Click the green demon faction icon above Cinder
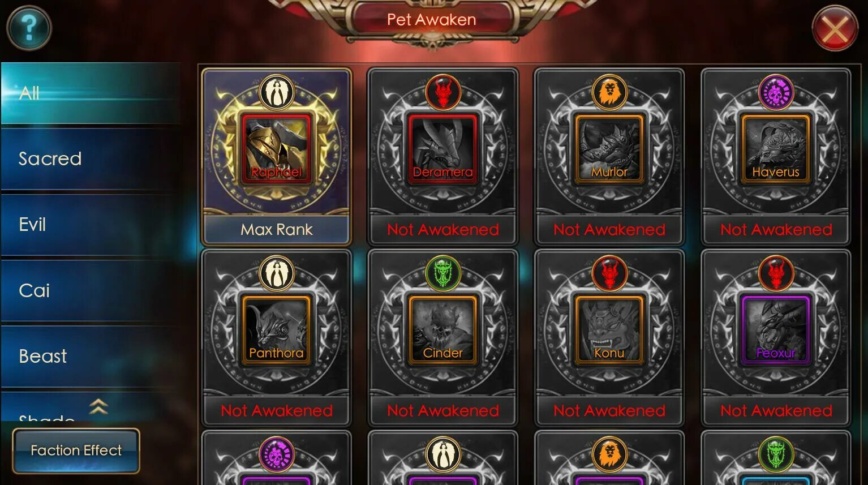Viewport: 868px width, 485px height. tap(443, 272)
